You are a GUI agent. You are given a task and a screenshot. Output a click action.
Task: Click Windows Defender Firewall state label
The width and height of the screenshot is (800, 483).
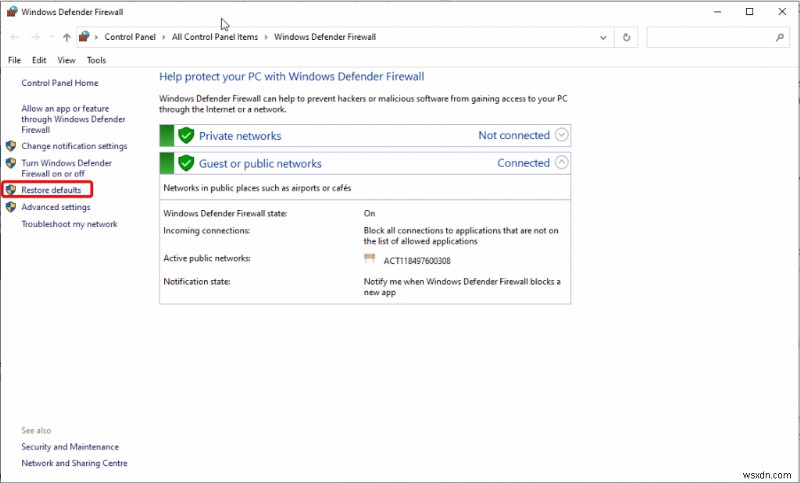tap(225, 213)
